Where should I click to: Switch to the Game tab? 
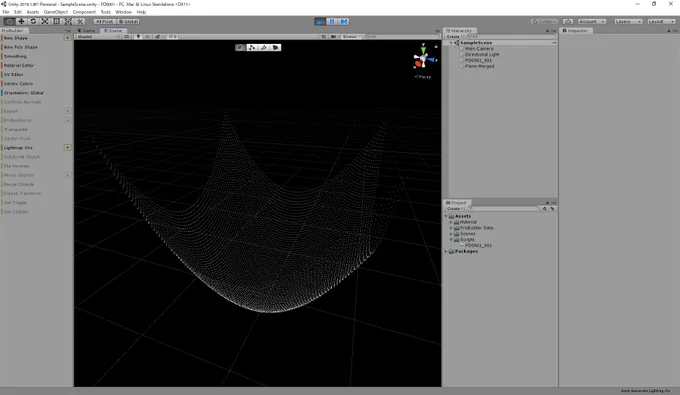pos(87,31)
